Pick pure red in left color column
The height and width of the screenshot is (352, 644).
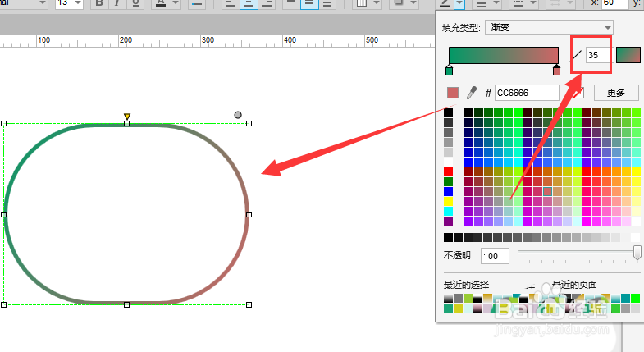[449, 171]
